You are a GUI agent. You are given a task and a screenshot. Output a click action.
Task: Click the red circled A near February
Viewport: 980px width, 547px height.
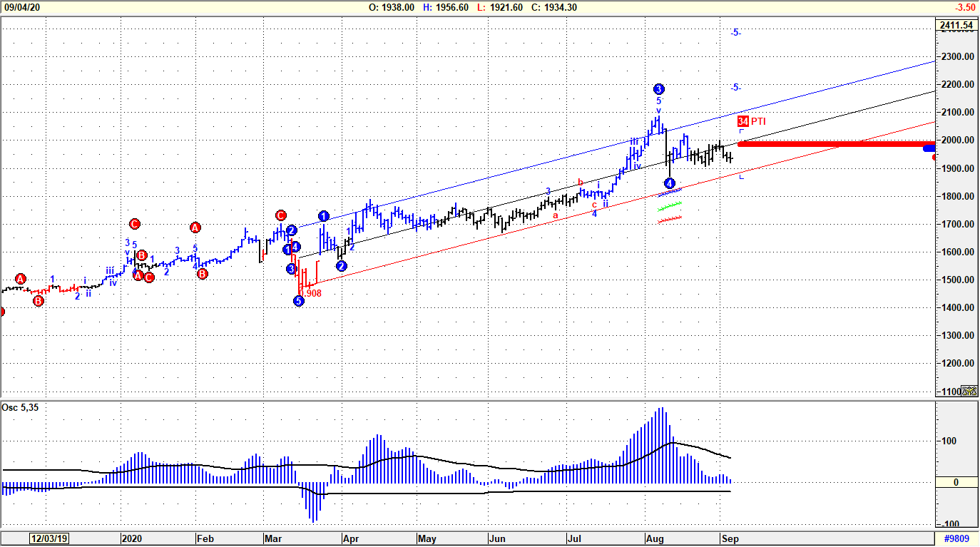(195, 228)
